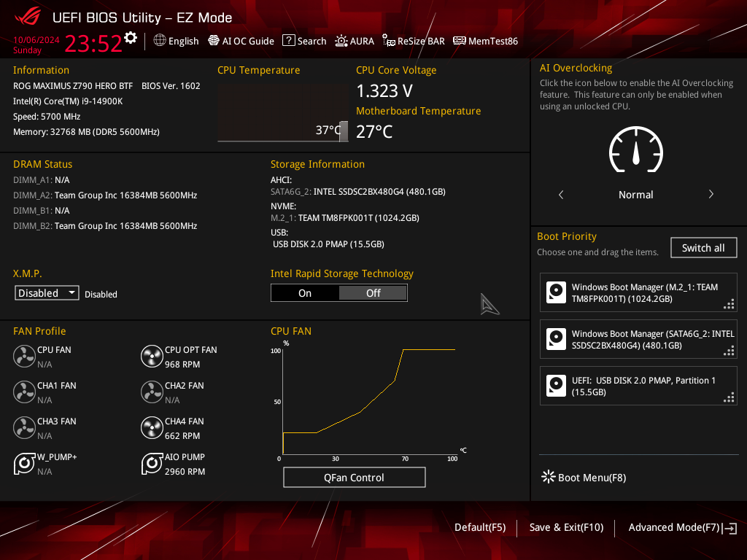Click the CPU FAN fan icon

pyautogui.click(x=24, y=356)
